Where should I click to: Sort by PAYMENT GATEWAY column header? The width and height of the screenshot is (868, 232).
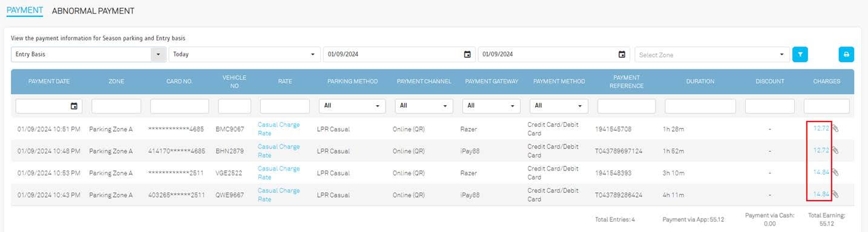(492, 82)
